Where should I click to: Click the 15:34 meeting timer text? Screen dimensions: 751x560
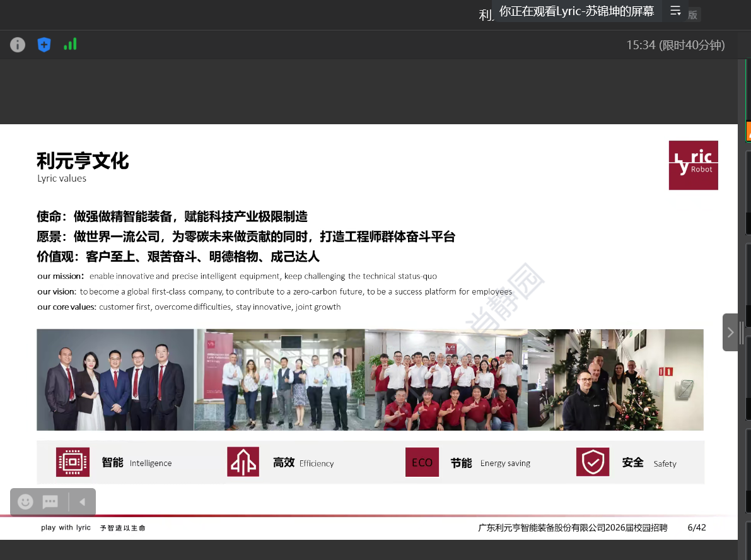point(675,45)
